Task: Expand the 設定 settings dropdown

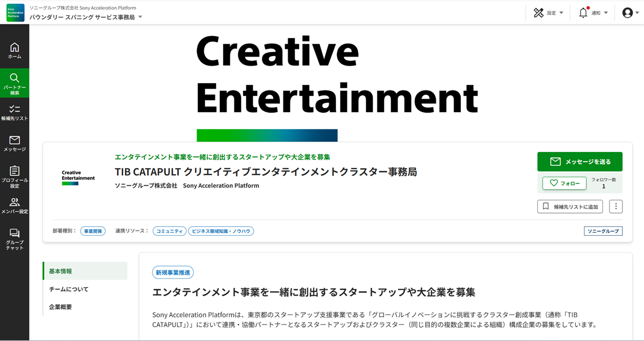Action: point(548,13)
